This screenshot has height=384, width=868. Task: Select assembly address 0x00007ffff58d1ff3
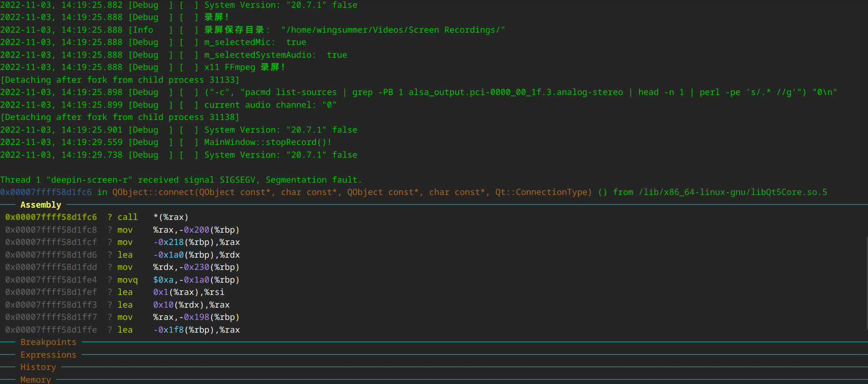tap(51, 305)
